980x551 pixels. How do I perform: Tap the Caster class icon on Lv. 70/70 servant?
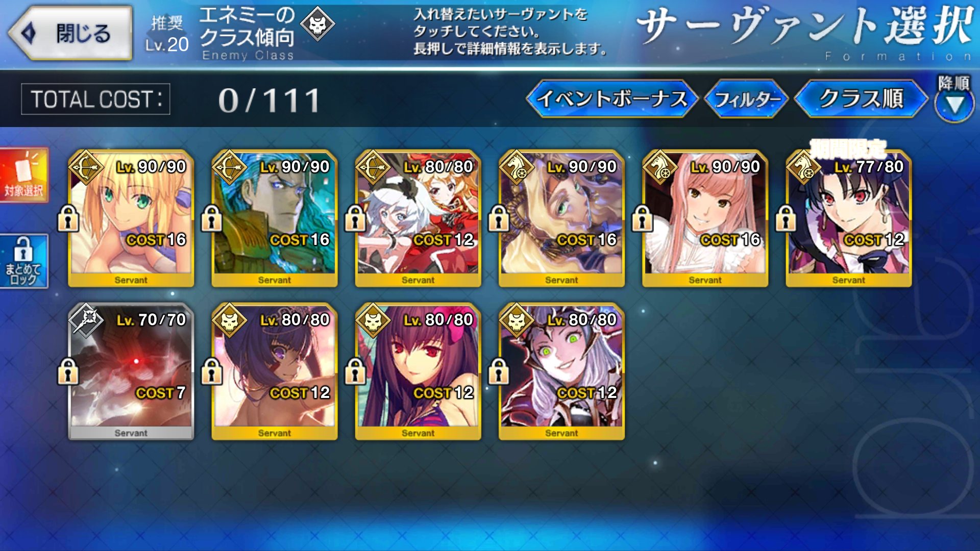tap(86, 320)
